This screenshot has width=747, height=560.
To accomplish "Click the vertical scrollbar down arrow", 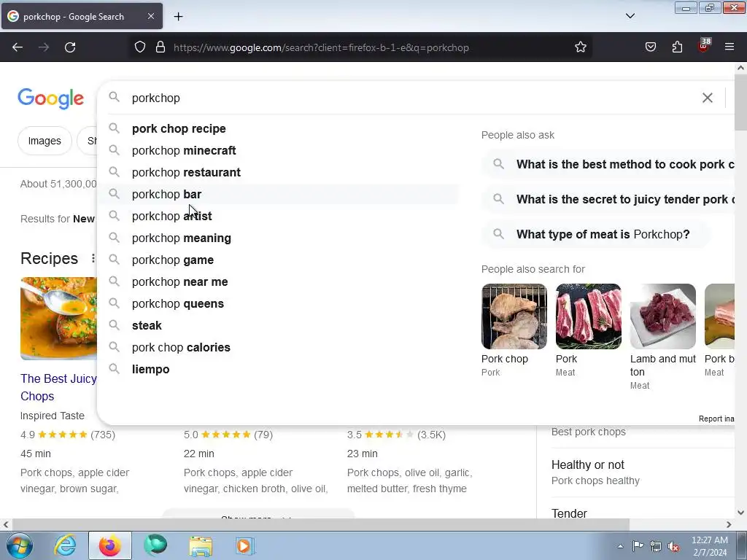I will click(740, 513).
